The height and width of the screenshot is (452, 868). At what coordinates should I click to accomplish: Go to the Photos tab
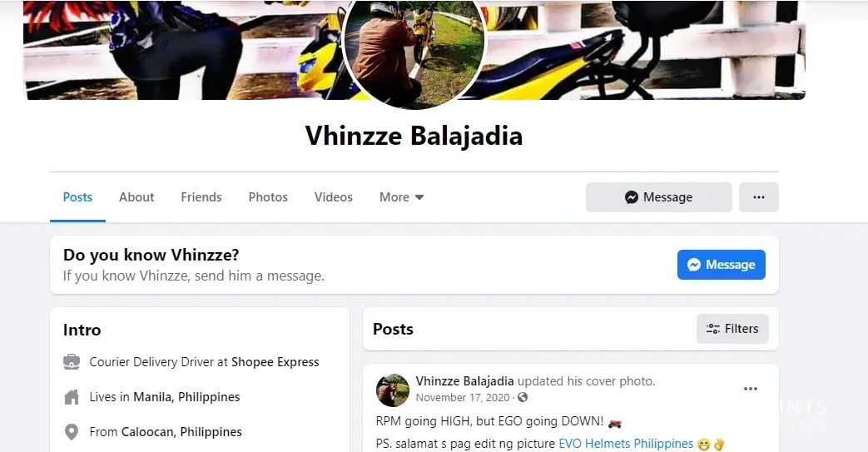pos(268,197)
